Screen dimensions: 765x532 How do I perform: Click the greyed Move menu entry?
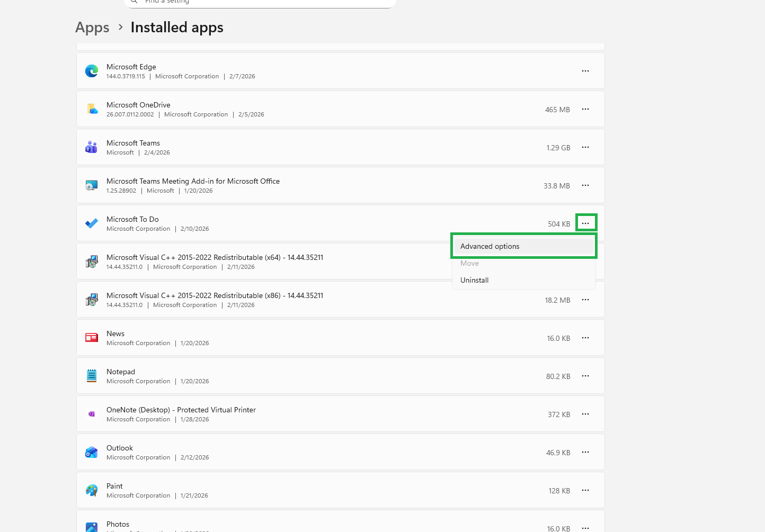[x=523, y=263]
